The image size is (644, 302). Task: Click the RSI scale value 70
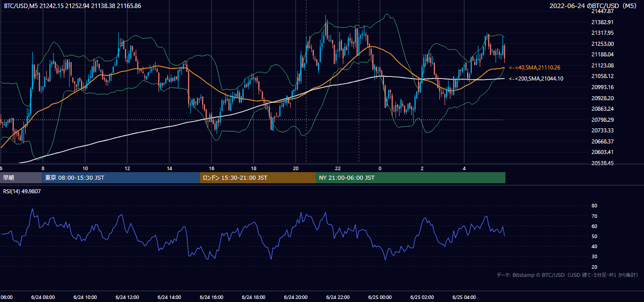[x=594, y=216]
